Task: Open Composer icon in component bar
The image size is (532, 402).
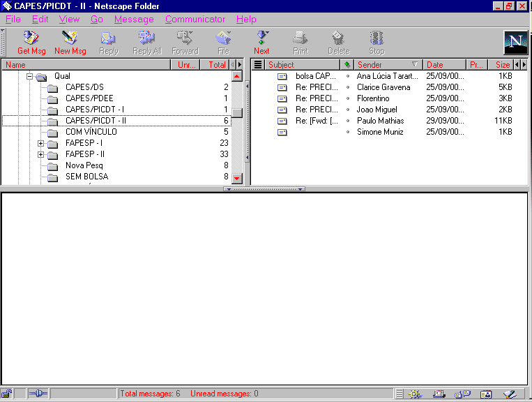Action: tap(510, 394)
